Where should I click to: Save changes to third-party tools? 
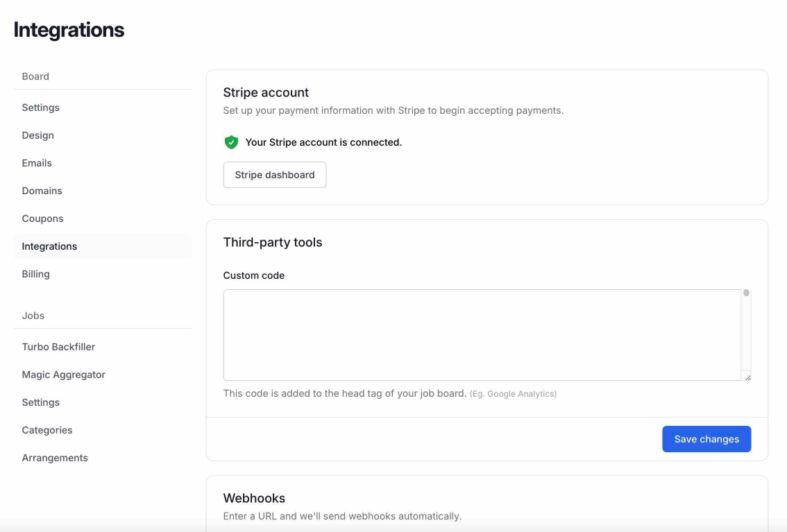pyautogui.click(x=706, y=438)
